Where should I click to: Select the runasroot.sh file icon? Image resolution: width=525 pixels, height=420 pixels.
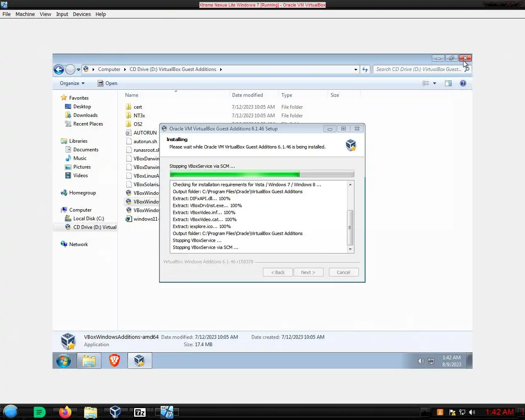128,150
